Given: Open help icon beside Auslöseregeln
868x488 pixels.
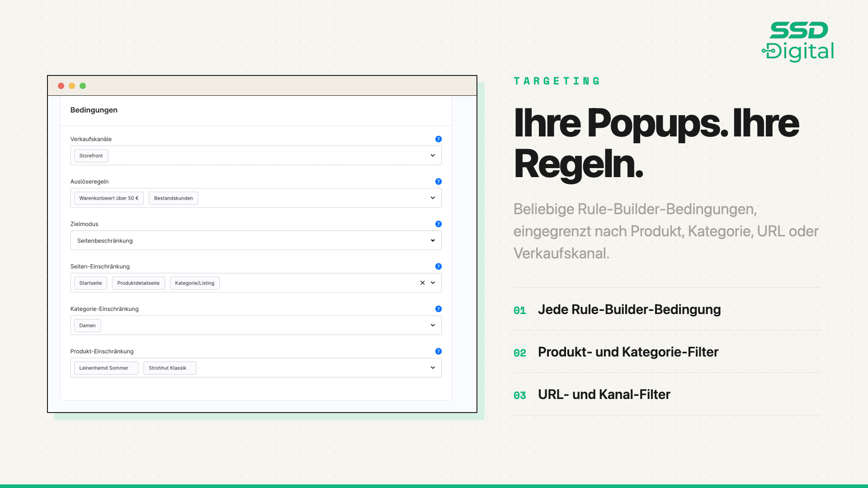Looking at the screenshot, I should tap(438, 182).
